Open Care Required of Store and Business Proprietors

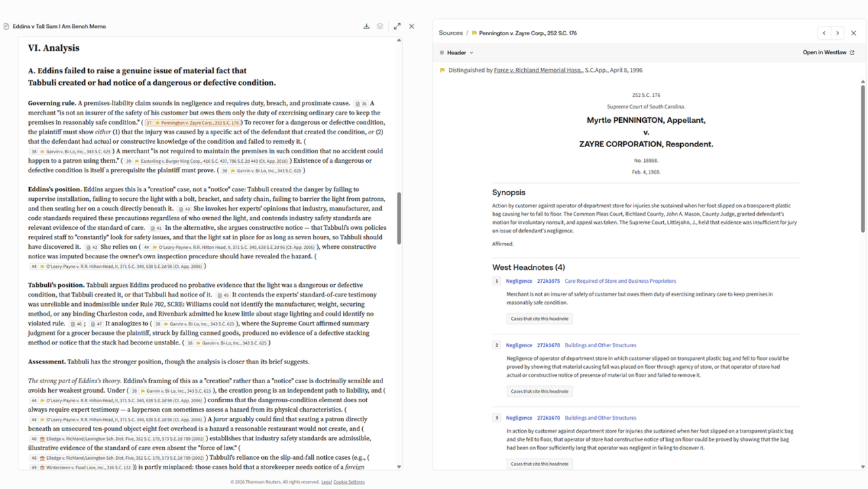click(x=620, y=281)
